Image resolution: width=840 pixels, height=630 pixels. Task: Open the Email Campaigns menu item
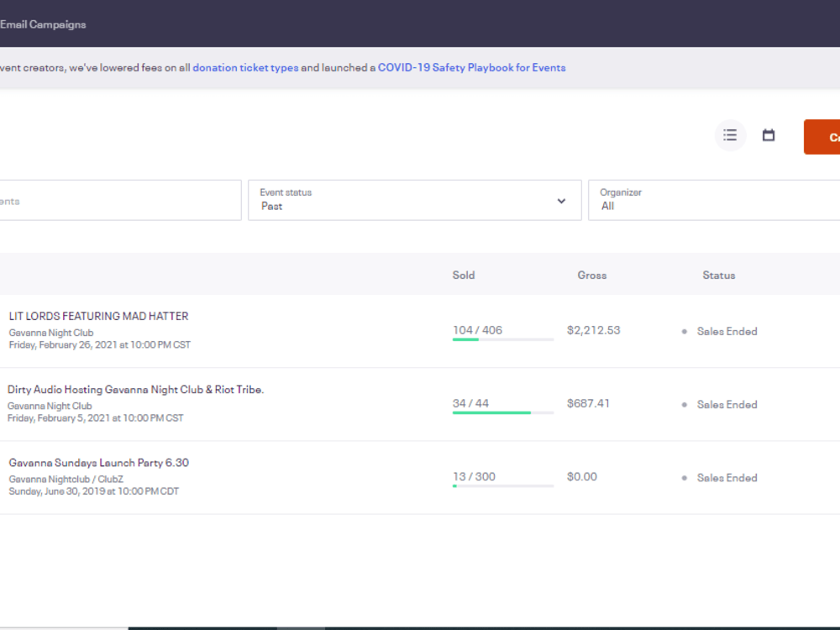pyautogui.click(x=43, y=24)
